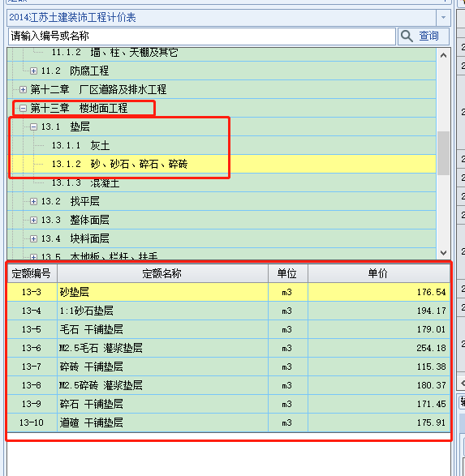Image resolution: width=465 pixels, height=476 pixels.
Task: Expand 第十二章 厂区道路及排水工程
Action: pyautogui.click(x=23, y=89)
